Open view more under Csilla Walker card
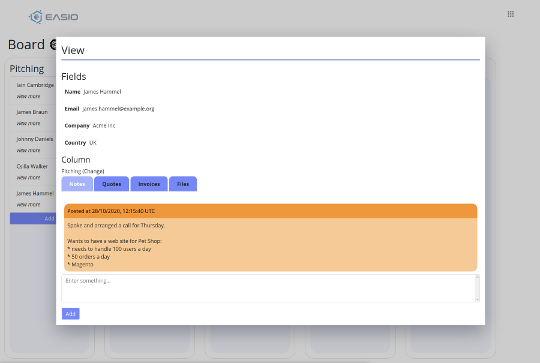This screenshot has height=363, width=540. tap(28, 178)
